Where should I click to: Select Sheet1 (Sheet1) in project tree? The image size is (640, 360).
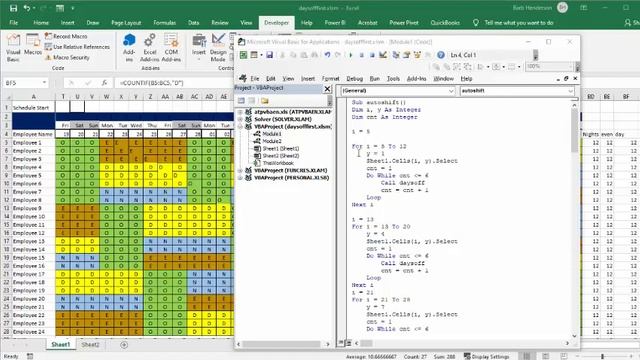280,149
